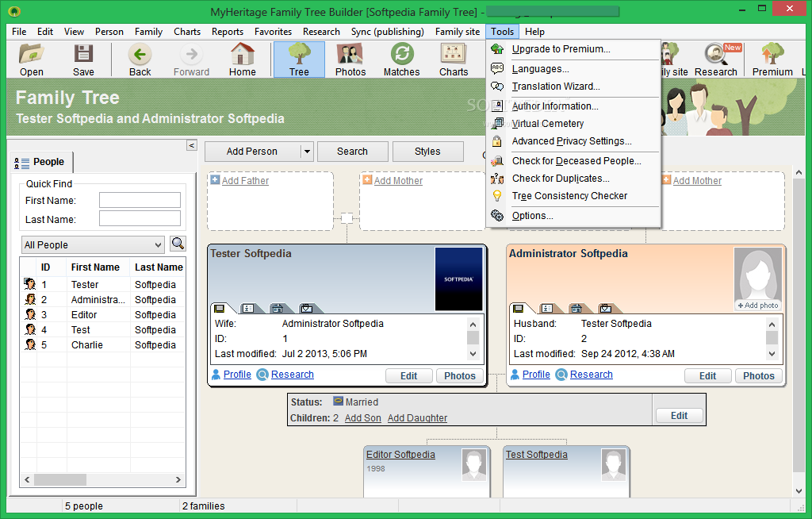Save the project using Save icon
This screenshot has height=519, width=812.
coord(82,60)
